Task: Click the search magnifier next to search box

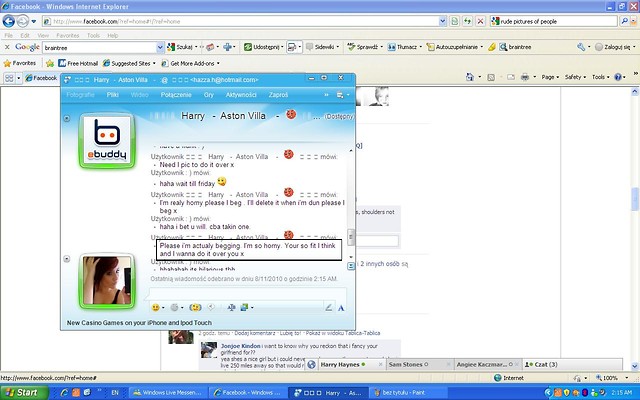Action: [624, 21]
